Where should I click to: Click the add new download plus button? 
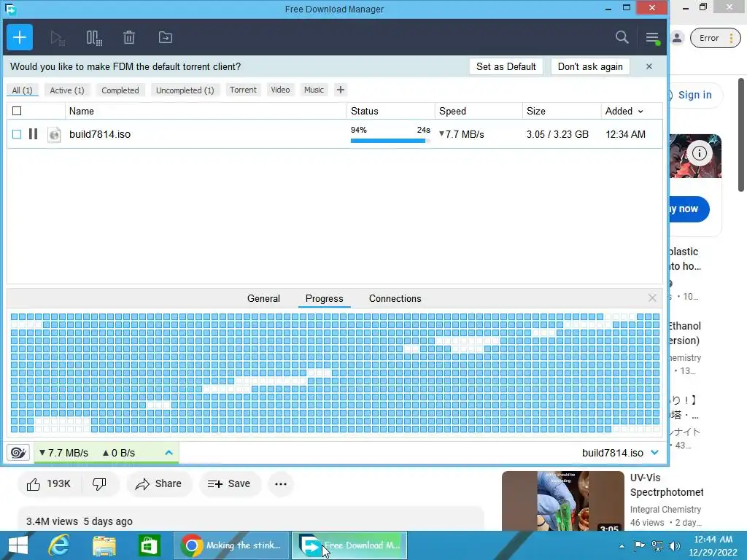tap(20, 37)
